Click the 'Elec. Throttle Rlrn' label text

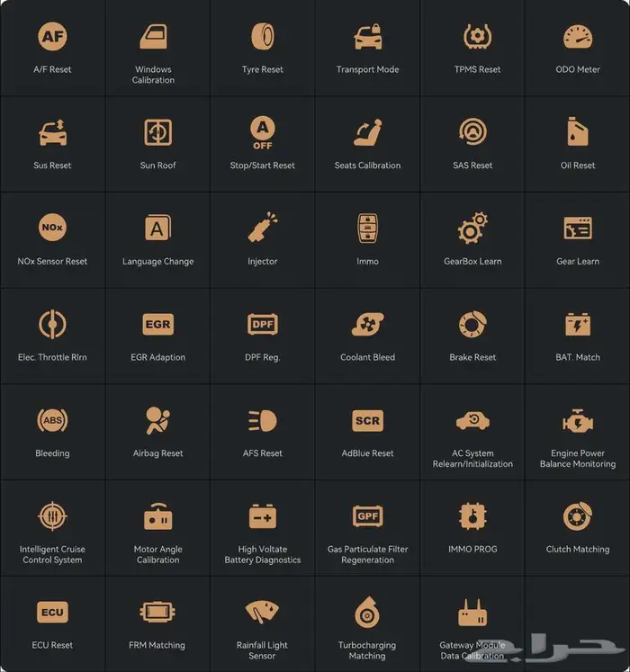[52, 357]
